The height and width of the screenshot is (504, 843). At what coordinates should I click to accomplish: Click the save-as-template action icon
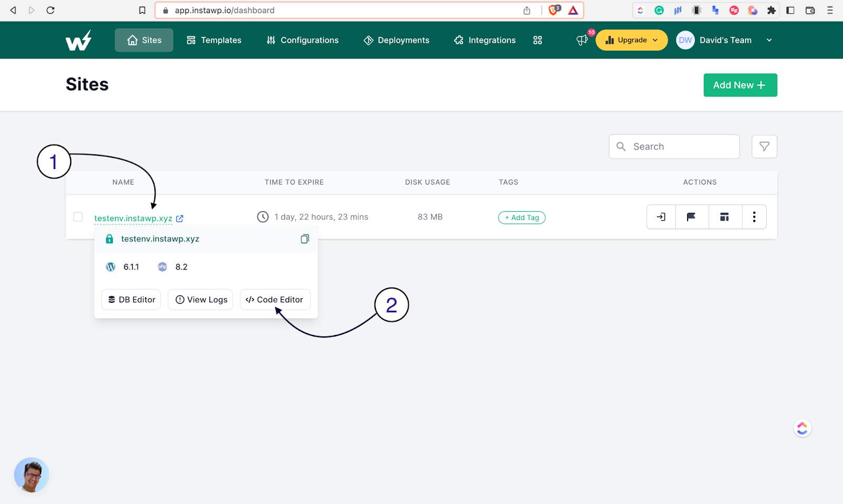point(724,217)
